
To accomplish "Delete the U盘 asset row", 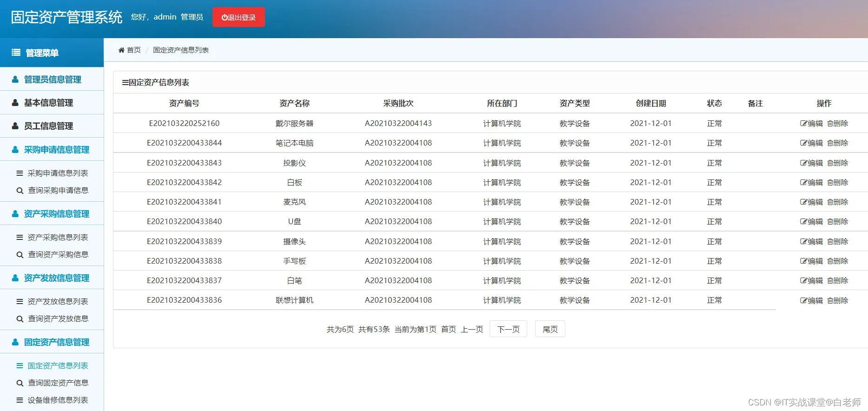I will pyautogui.click(x=838, y=221).
